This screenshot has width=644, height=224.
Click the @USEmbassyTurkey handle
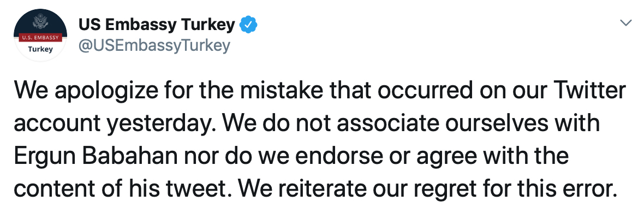pos(154,45)
